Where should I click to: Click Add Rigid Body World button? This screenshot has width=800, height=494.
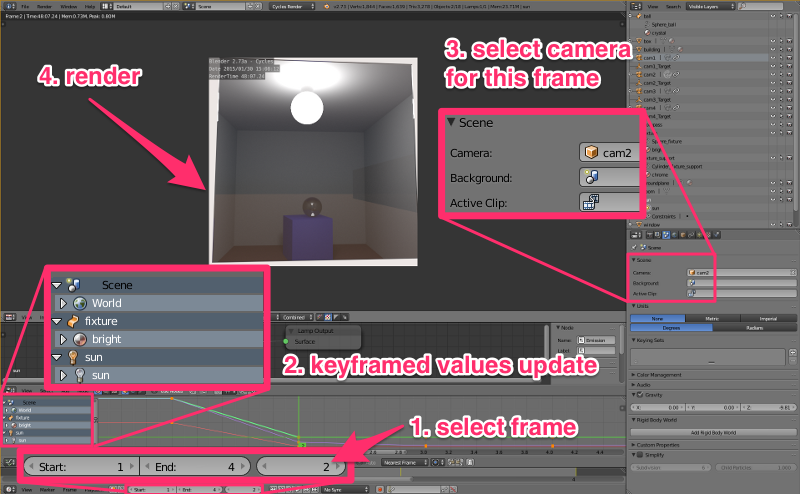(713, 433)
